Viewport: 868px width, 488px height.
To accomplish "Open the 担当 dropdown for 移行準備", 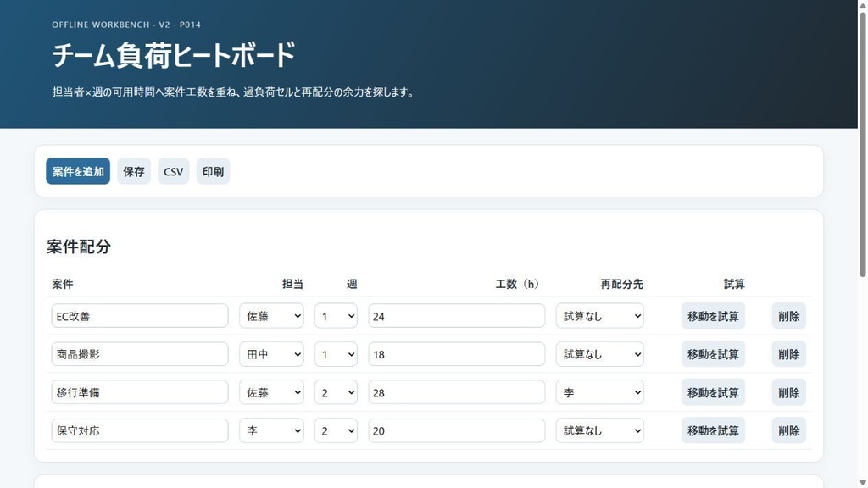I will [272, 392].
